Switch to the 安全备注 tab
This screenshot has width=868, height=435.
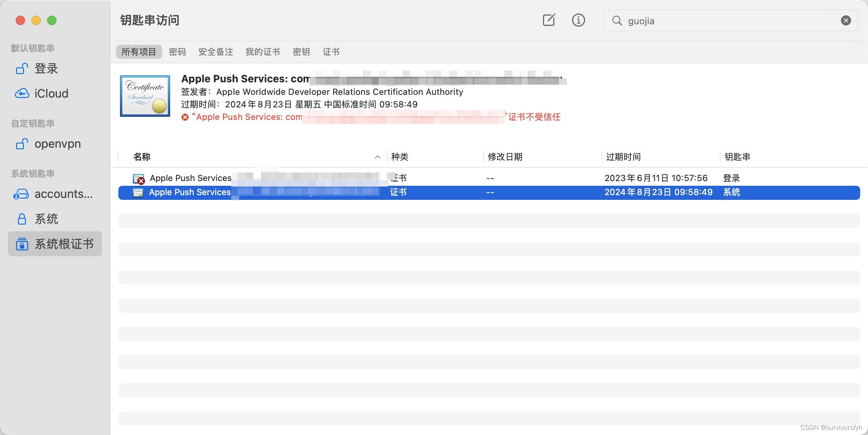pyautogui.click(x=216, y=52)
